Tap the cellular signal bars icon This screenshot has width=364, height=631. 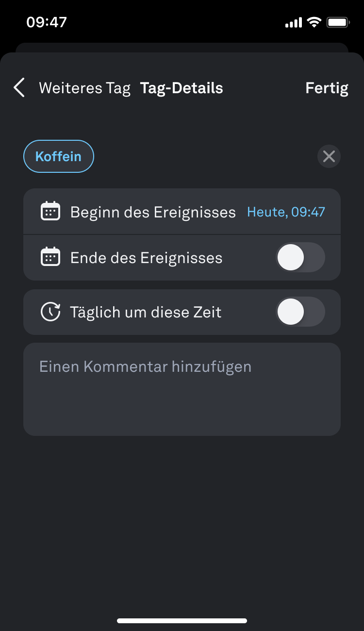tap(293, 22)
